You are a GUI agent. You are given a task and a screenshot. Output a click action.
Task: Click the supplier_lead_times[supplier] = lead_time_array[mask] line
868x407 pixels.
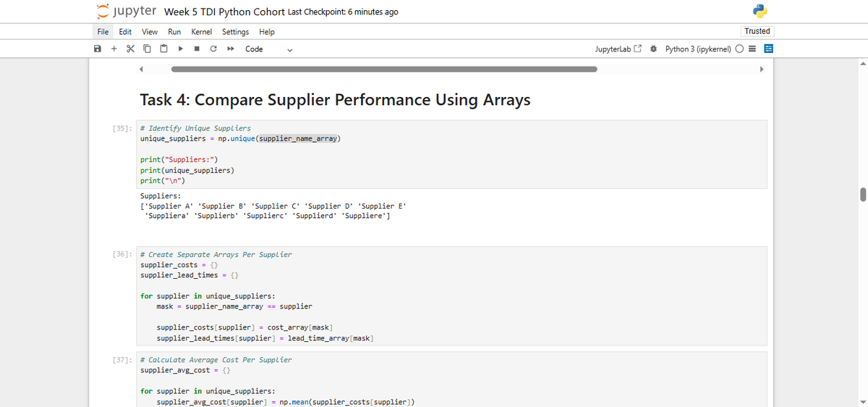[264, 338]
